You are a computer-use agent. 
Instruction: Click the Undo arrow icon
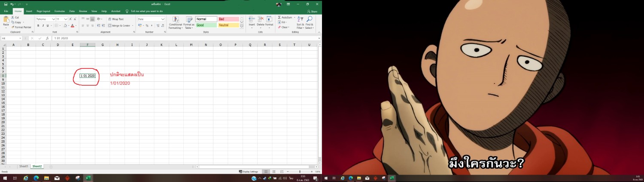coord(12,4)
